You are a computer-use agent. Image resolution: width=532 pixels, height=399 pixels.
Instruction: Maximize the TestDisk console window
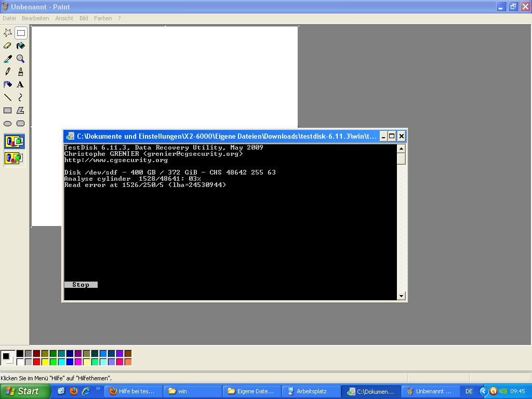392,137
